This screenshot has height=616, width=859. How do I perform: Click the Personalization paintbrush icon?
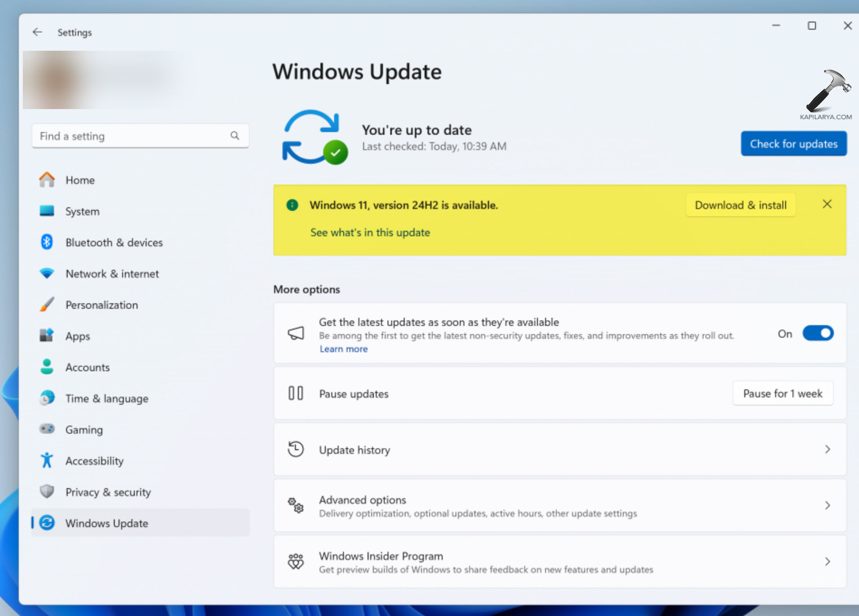pos(47,304)
